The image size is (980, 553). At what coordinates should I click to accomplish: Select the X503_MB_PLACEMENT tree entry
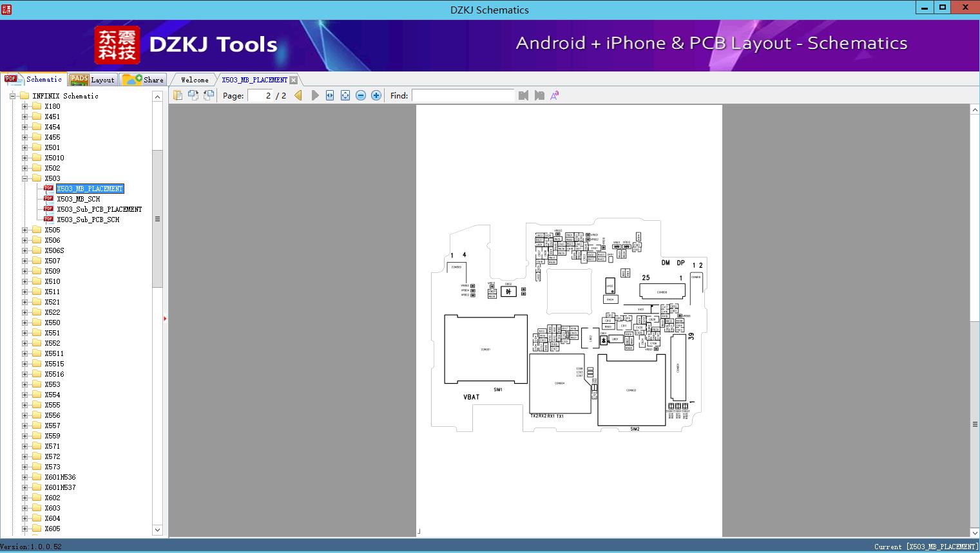click(90, 189)
